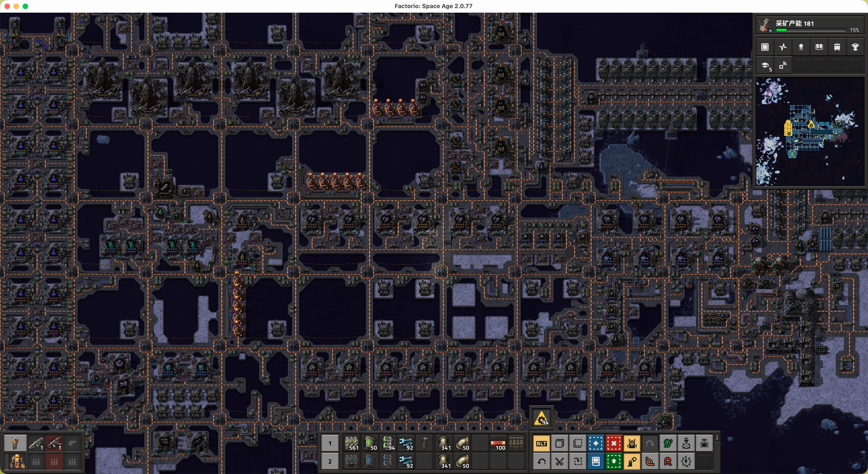Select the spidertron remote shortcut
The height and width of the screenshot is (474, 868).
coord(704,443)
